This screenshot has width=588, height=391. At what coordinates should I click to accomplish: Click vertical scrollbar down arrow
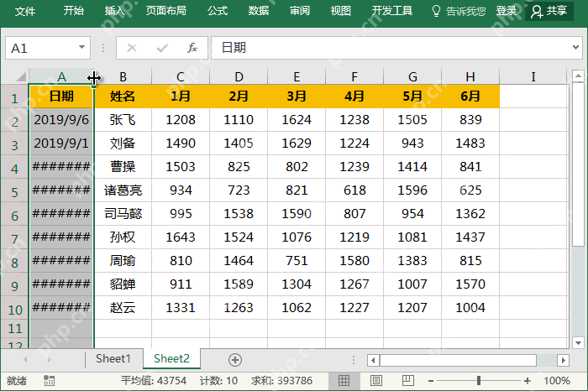tap(578, 342)
